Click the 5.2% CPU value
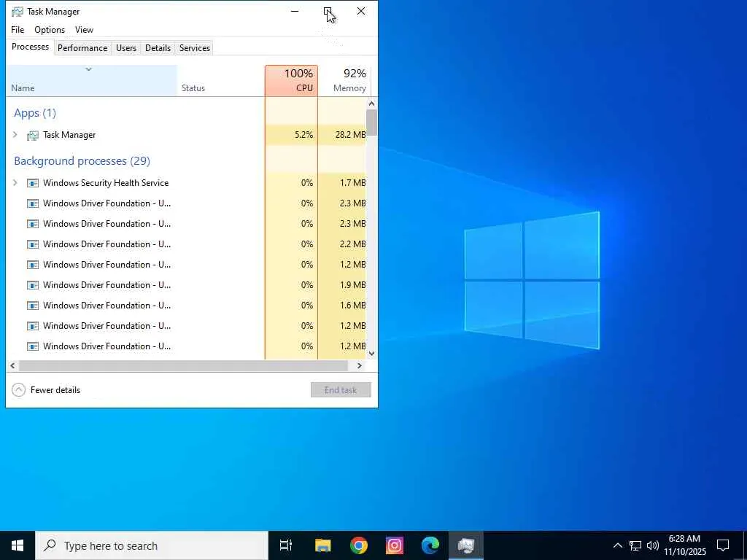 point(304,135)
